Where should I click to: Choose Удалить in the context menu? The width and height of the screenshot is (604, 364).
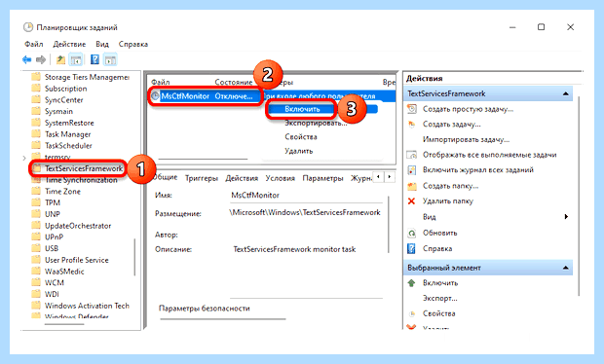pos(298,151)
